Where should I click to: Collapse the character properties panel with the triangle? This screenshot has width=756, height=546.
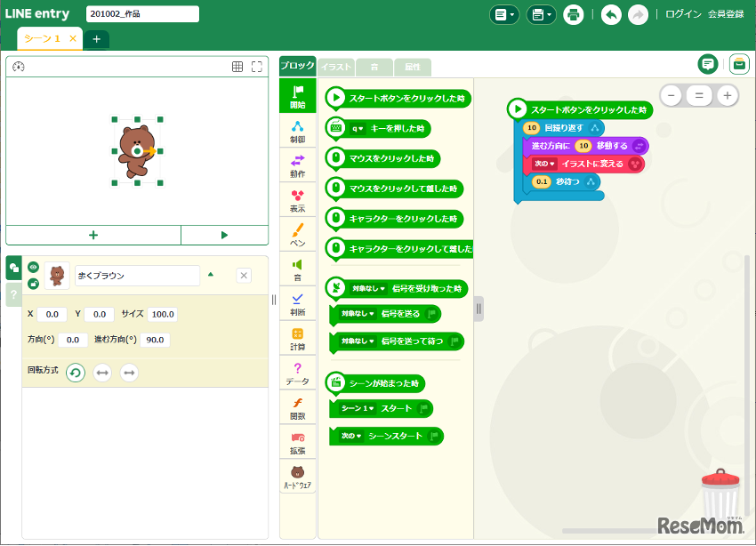coord(211,276)
